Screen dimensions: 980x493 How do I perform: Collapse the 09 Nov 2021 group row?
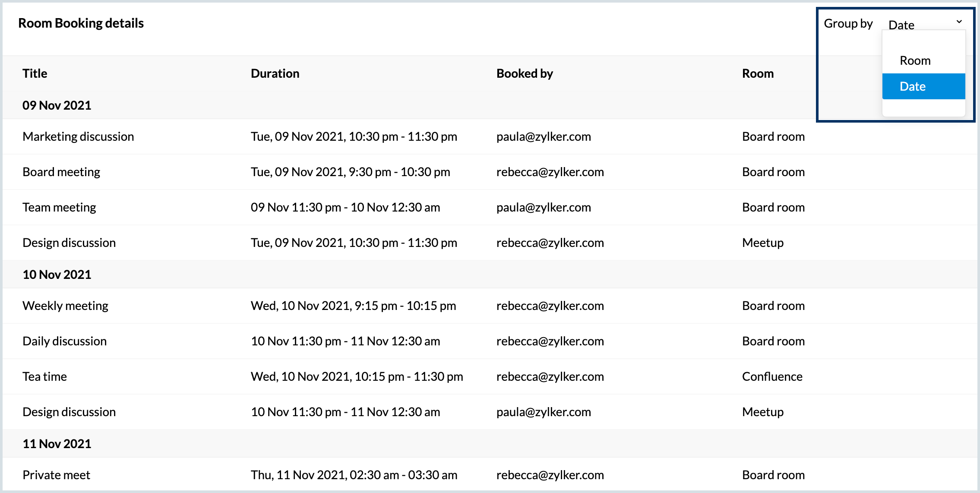pyautogui.click(x=57, y=105)
